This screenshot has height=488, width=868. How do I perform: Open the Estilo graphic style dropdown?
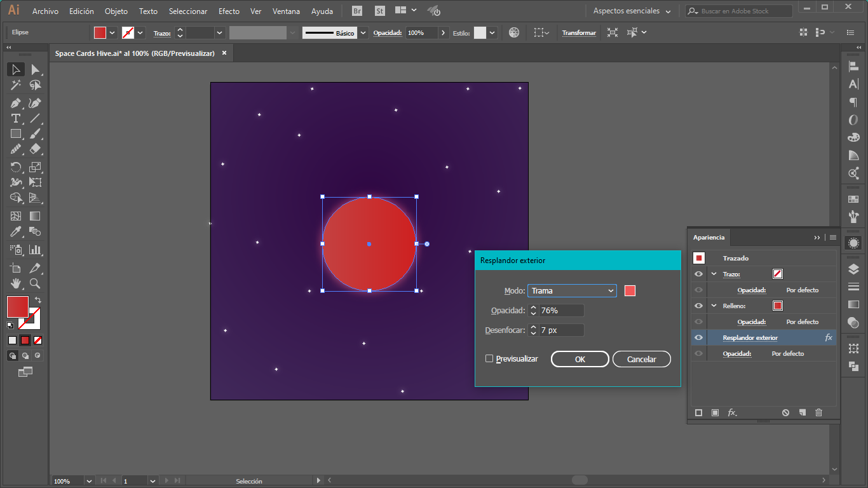click(x=492, y=32)
